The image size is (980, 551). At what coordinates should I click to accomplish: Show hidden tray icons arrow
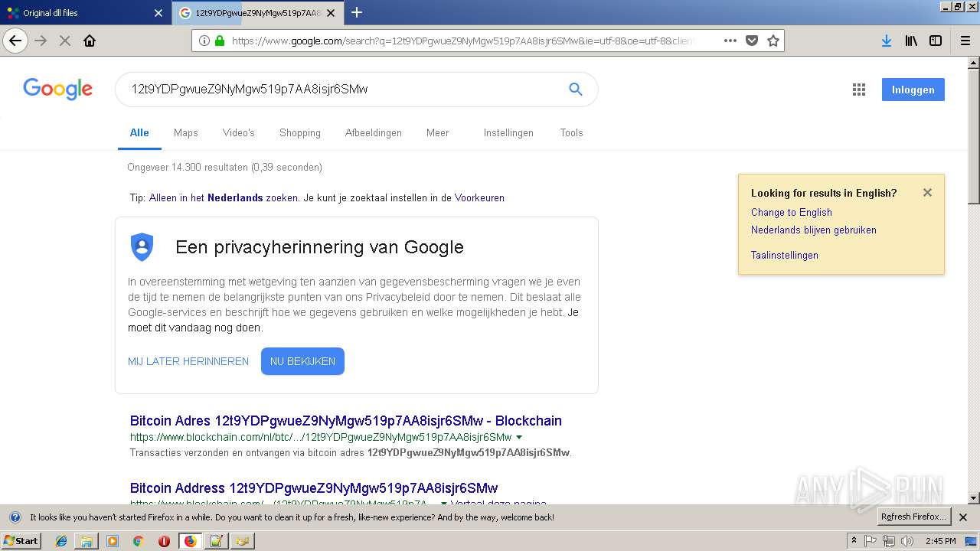pyautogui.click(x=854, y=541)
